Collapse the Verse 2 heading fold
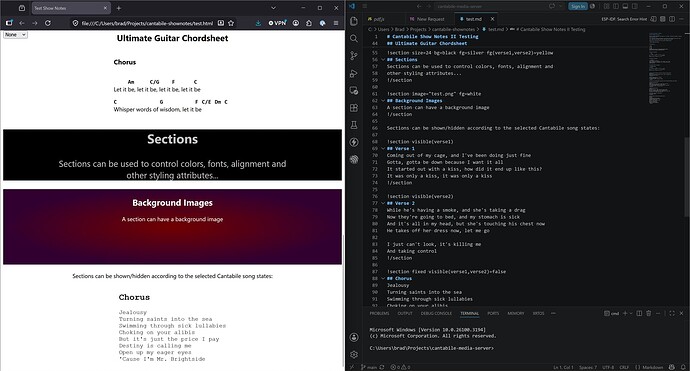This screenshot has width=690, height=371. [383, 203]
